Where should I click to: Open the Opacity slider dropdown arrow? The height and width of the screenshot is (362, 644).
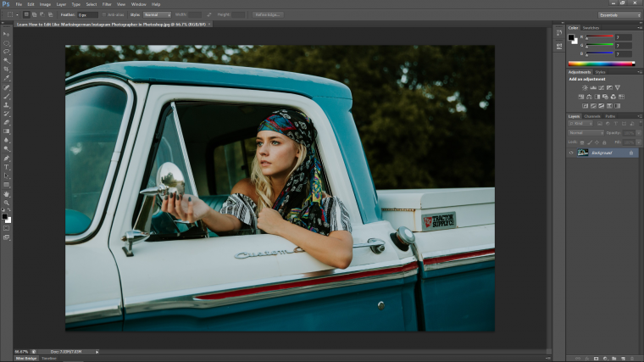pos(638,133)
